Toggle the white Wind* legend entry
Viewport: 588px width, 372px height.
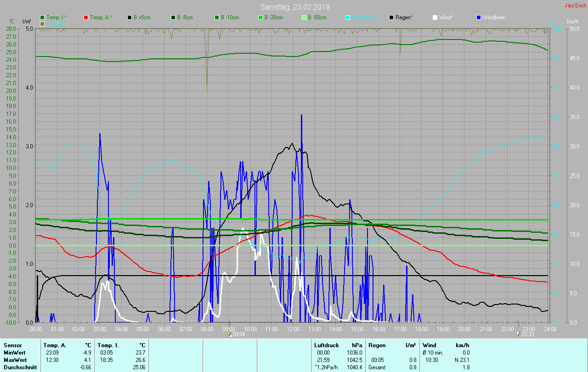click(435, 17)
